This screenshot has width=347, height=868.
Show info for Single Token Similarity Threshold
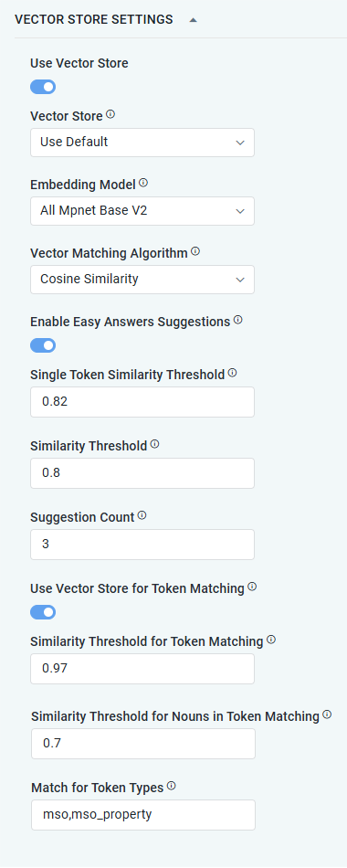(233, 373)
